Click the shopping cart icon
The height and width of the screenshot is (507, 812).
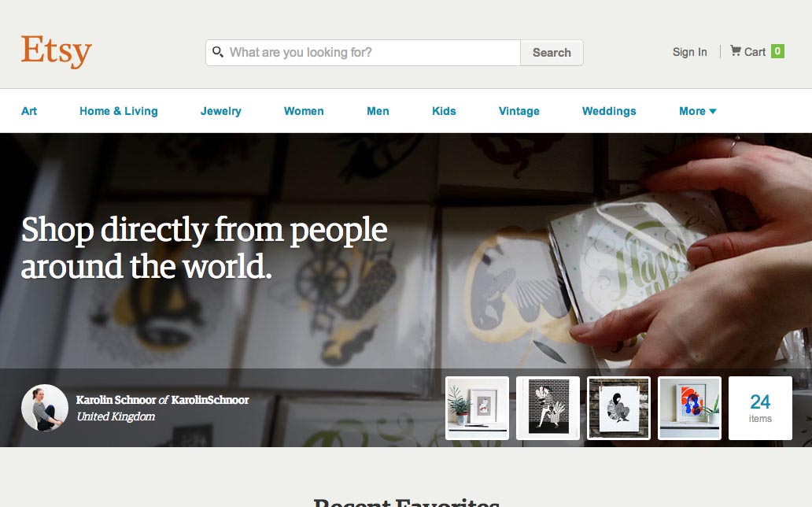pyautogui.click(x=736, y=51)
